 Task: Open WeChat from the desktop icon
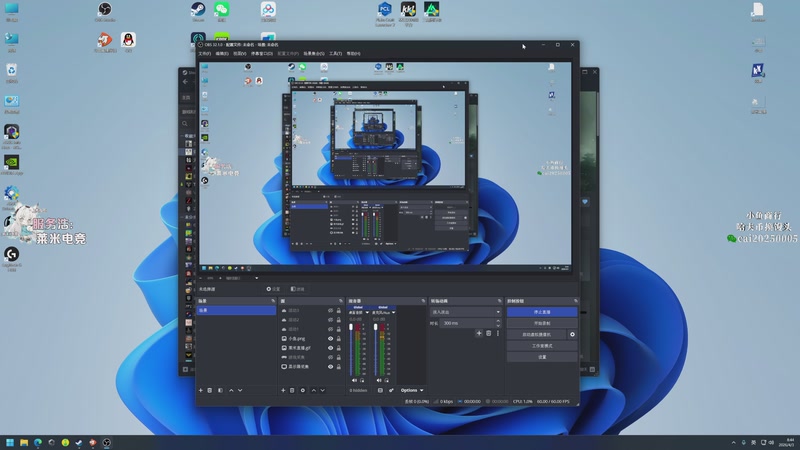[221, 10]
